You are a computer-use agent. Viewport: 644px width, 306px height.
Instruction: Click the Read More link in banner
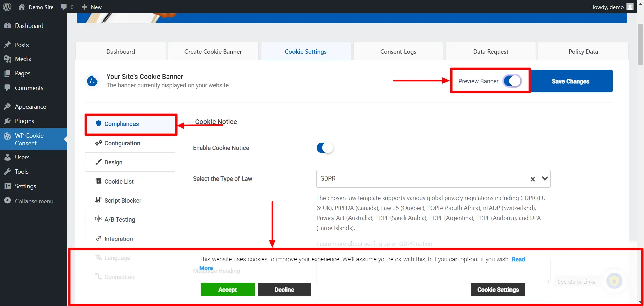pos(518,259)
